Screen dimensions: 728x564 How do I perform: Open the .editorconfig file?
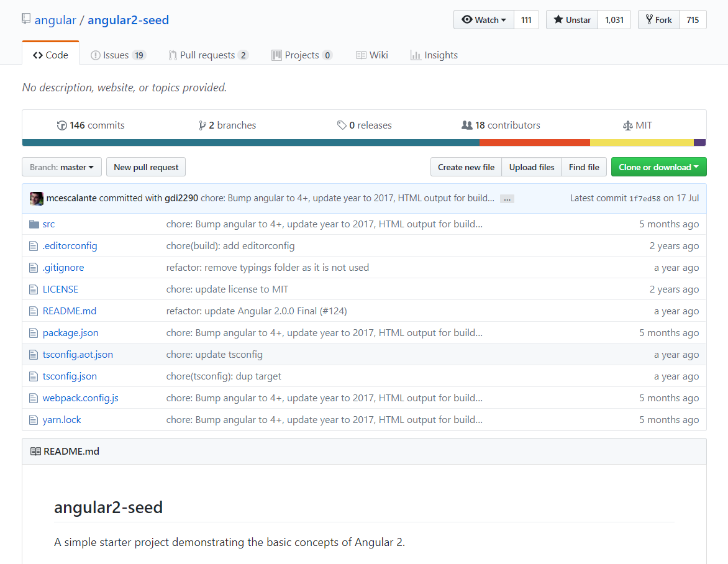coord(70,246)
